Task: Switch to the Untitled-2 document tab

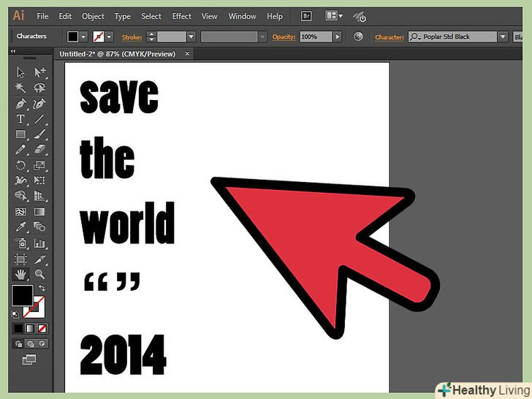Action: pyautogui.click(x=117, y=53)
